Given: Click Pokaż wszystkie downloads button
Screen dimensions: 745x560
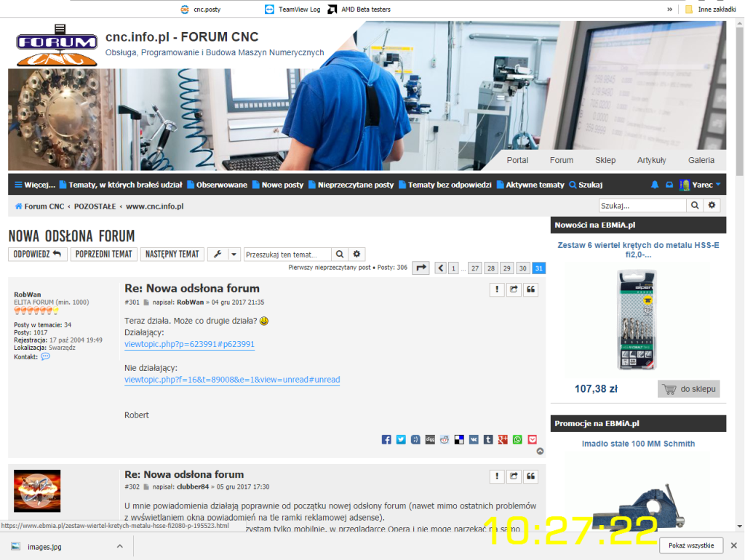Looking at the screenshot, I should coord(691,545).
